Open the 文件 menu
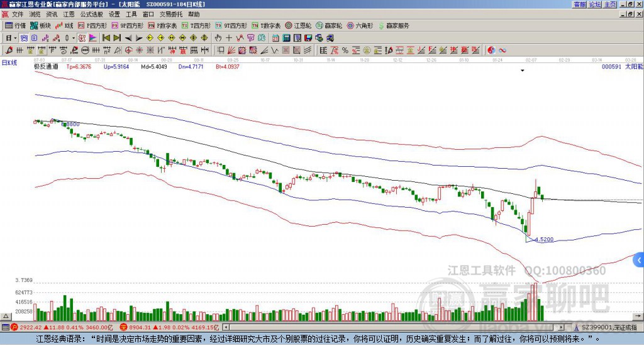The image size is (644, 345). (x=18, y=14)
